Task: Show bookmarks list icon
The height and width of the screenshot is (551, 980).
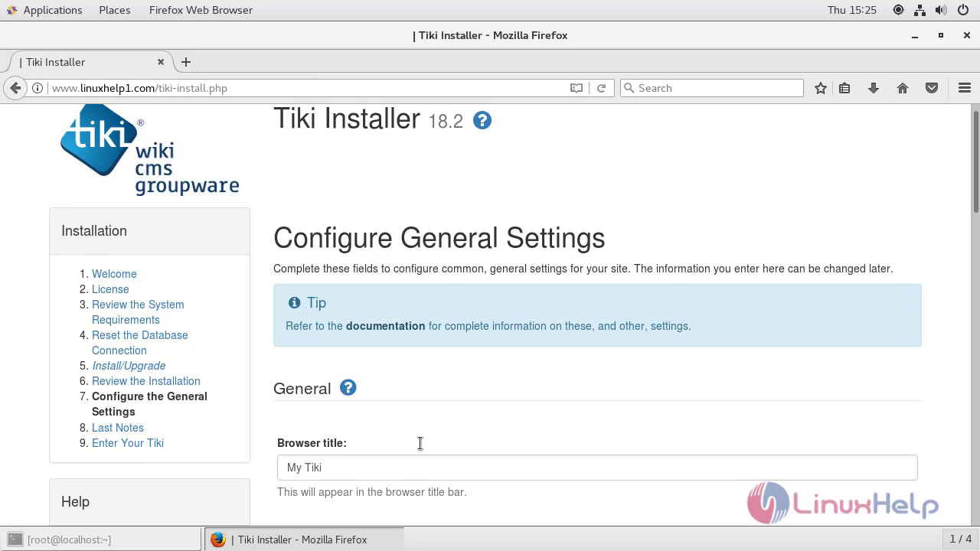Action: click(x=844, y=88)
